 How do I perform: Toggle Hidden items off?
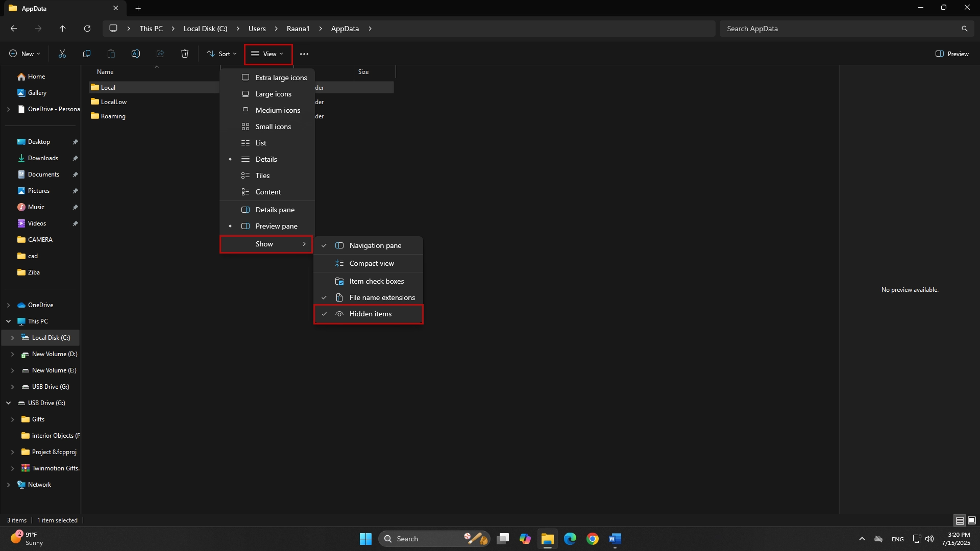tap(369, 314)
